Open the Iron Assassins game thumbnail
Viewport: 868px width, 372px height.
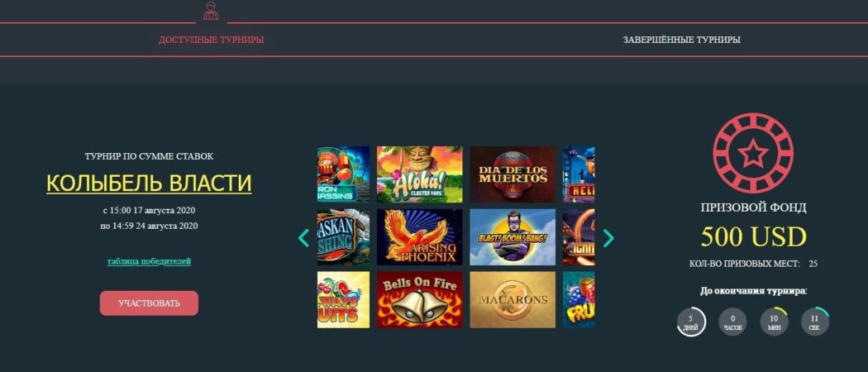tap(343, 174)
